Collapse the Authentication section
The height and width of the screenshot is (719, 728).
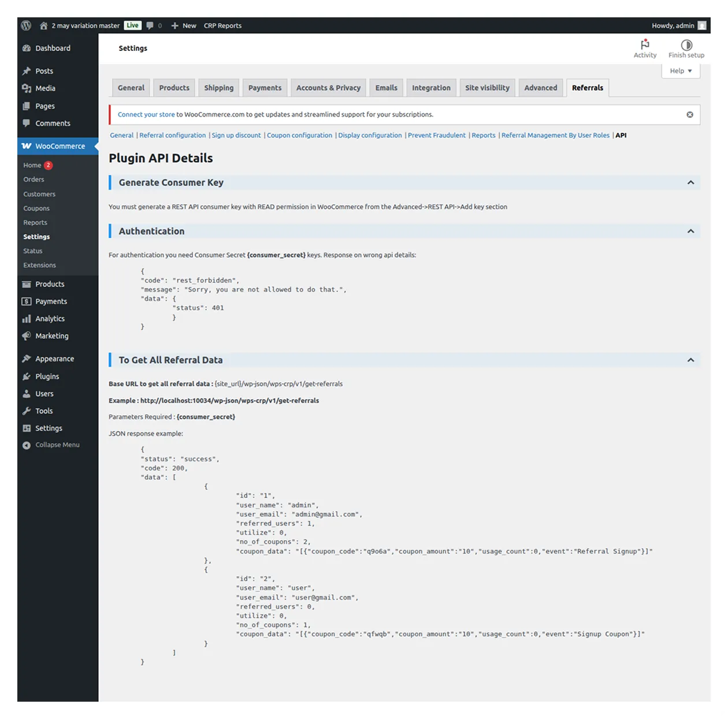690,231
